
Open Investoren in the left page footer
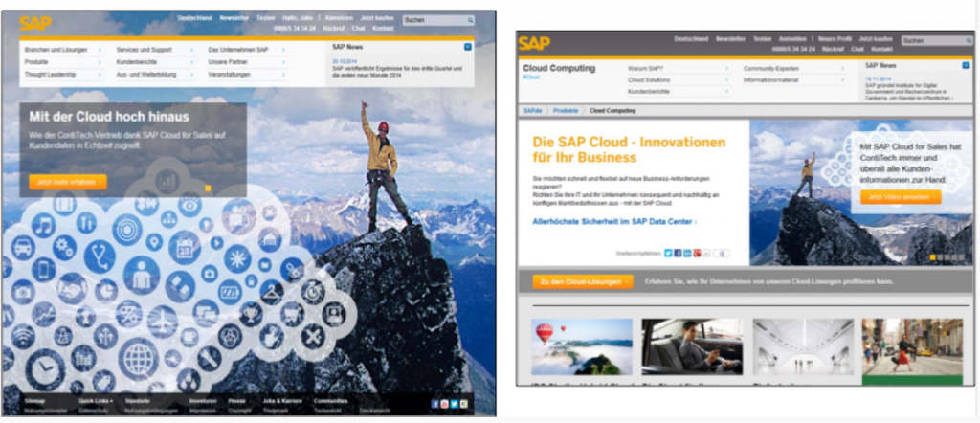point(203,401)
